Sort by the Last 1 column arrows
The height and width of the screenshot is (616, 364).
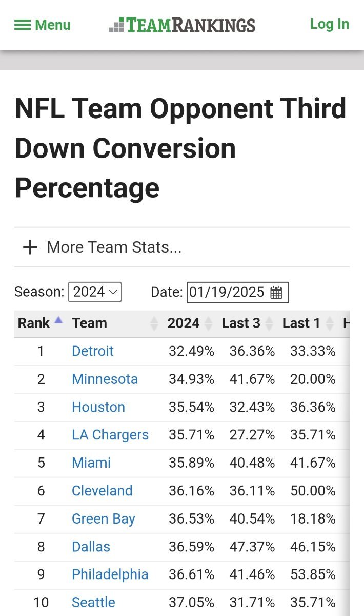tap(330, 323)
